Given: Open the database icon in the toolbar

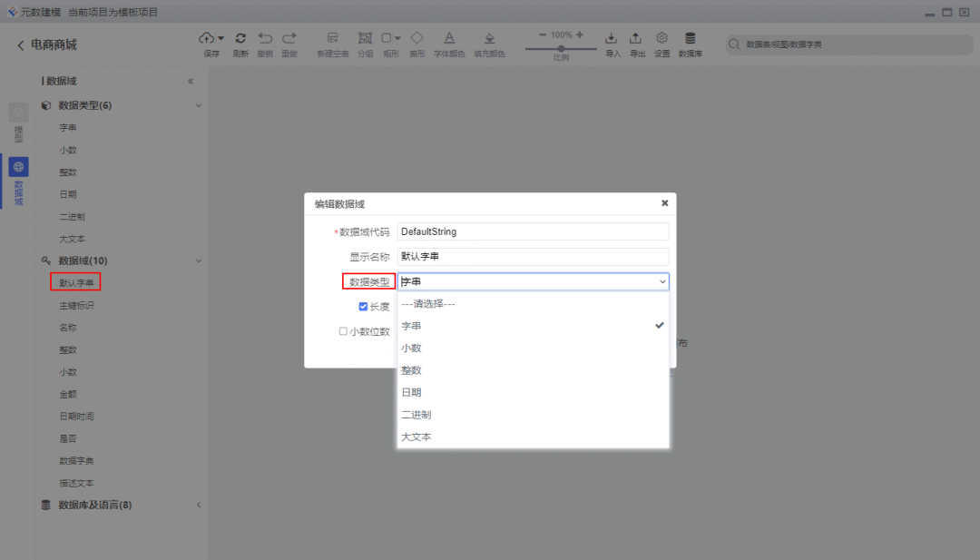Looking at the screenshot, I should click(x=690, y=38).
